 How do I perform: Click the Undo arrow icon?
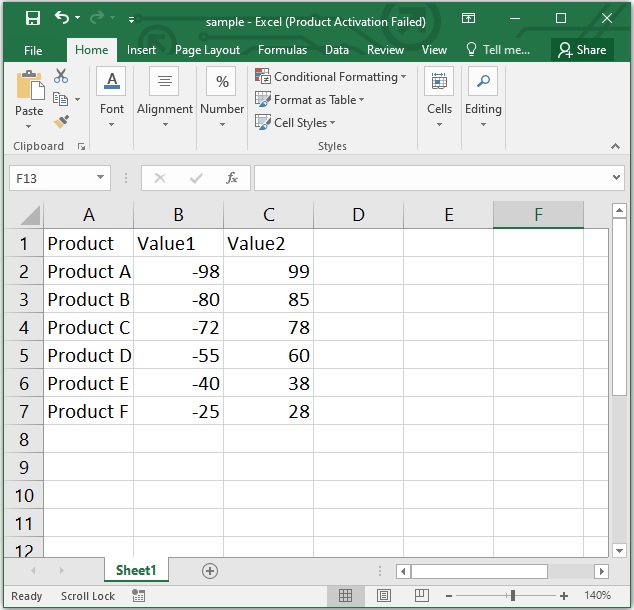tap(63, 19)
